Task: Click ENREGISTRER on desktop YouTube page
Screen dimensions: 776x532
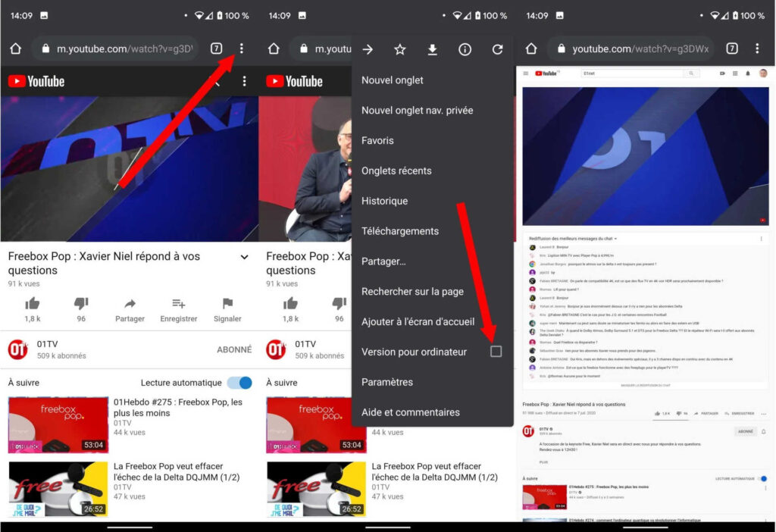Action: [740, 413]
